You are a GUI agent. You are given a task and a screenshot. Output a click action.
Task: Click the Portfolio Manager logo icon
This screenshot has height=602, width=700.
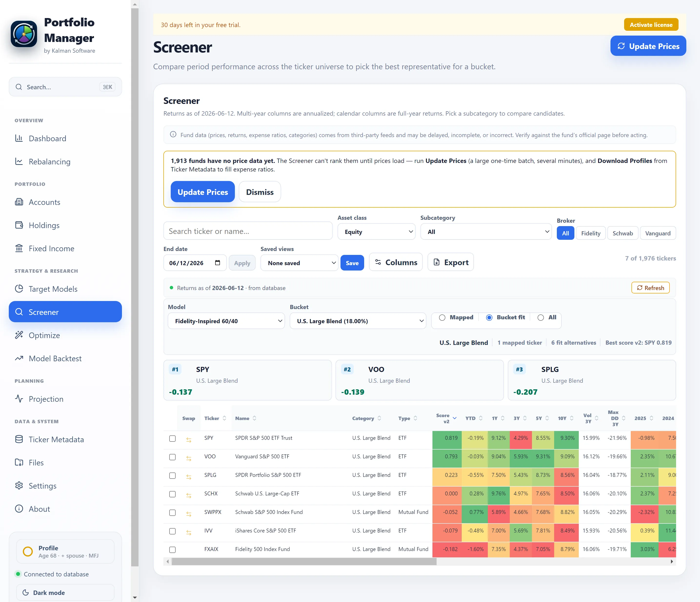click(24, 34)
